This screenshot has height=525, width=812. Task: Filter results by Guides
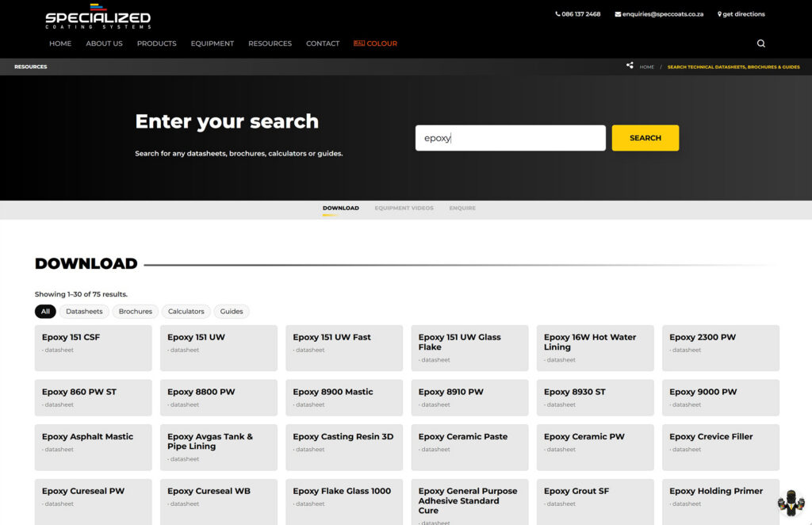pyautogui.click(x=232, y=311)
